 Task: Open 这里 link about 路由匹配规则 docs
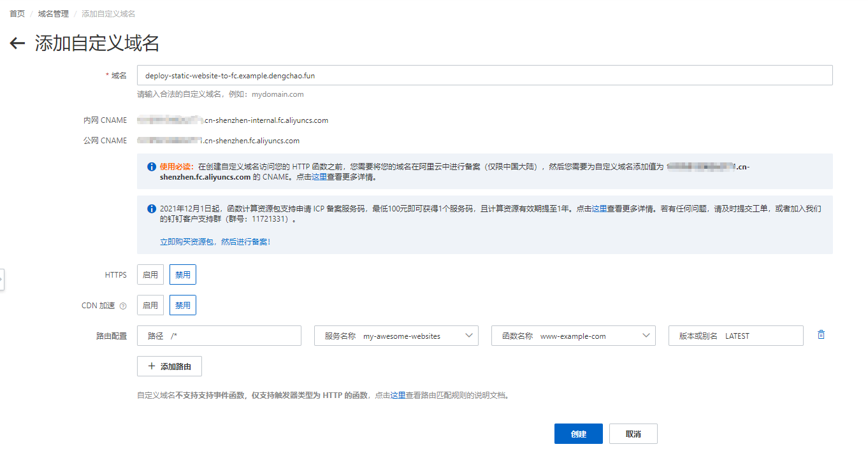[398, 395]
